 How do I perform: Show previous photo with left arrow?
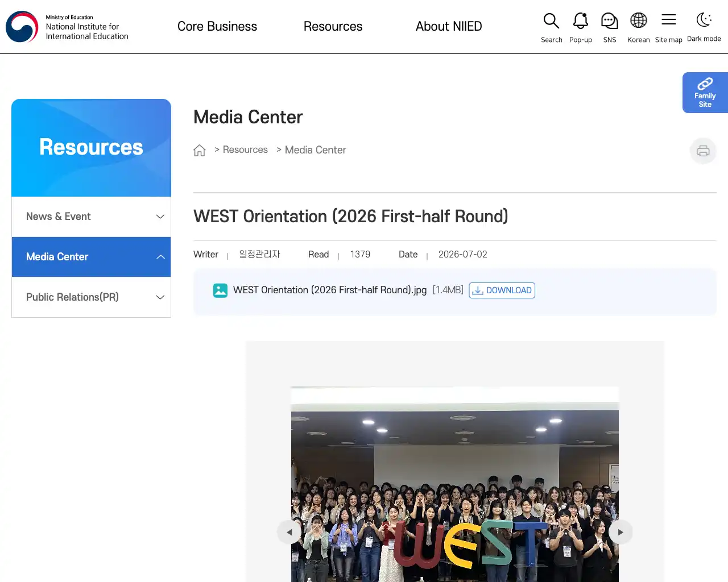pos(289,532)
